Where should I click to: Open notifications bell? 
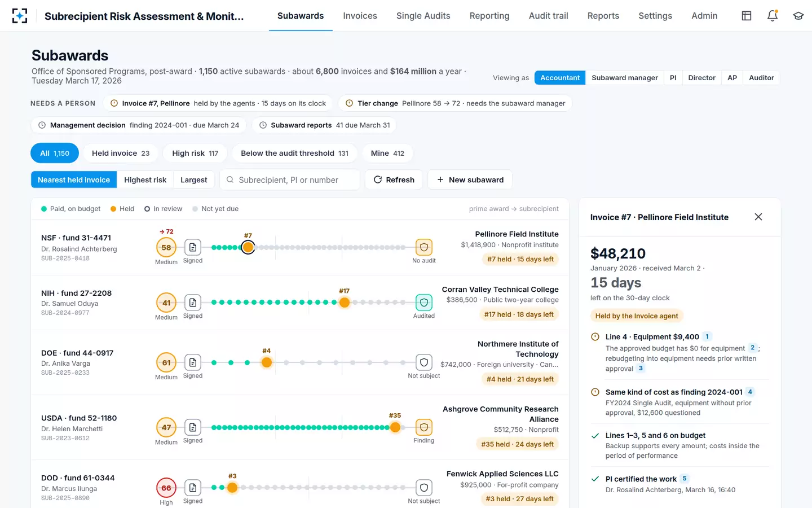(773, 16)
